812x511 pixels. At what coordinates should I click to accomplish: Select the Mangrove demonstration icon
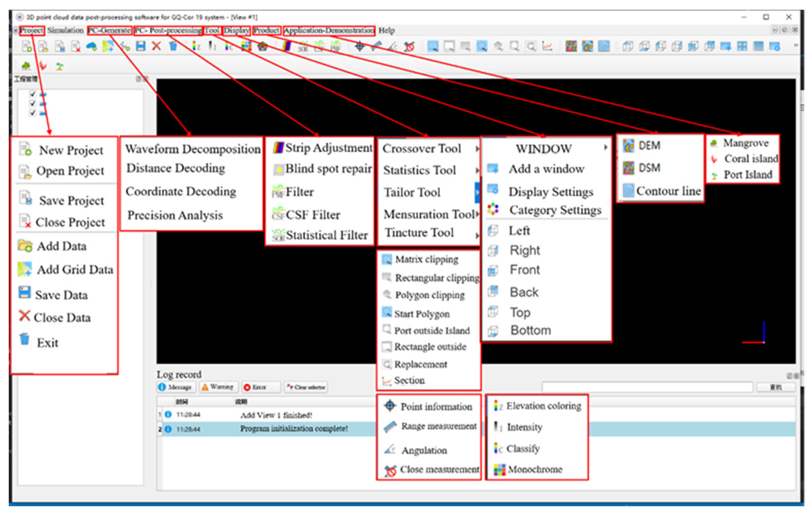[x=714, y=143]
